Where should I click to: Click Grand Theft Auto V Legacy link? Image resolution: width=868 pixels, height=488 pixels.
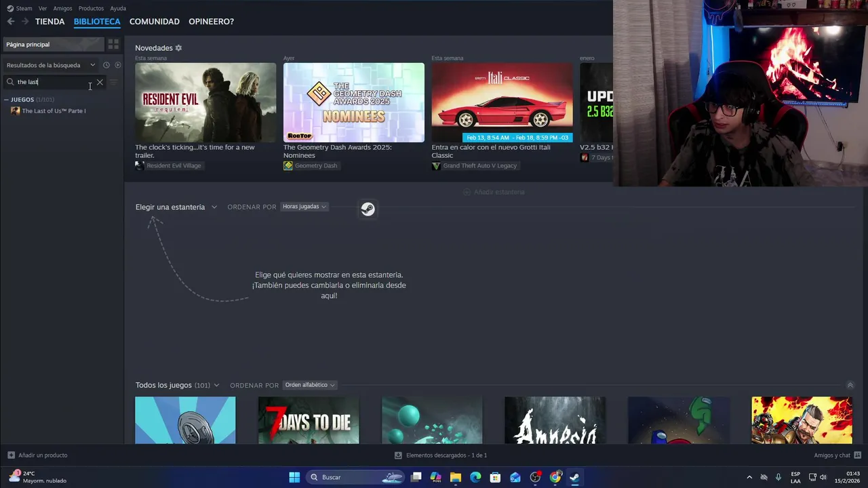479,165
